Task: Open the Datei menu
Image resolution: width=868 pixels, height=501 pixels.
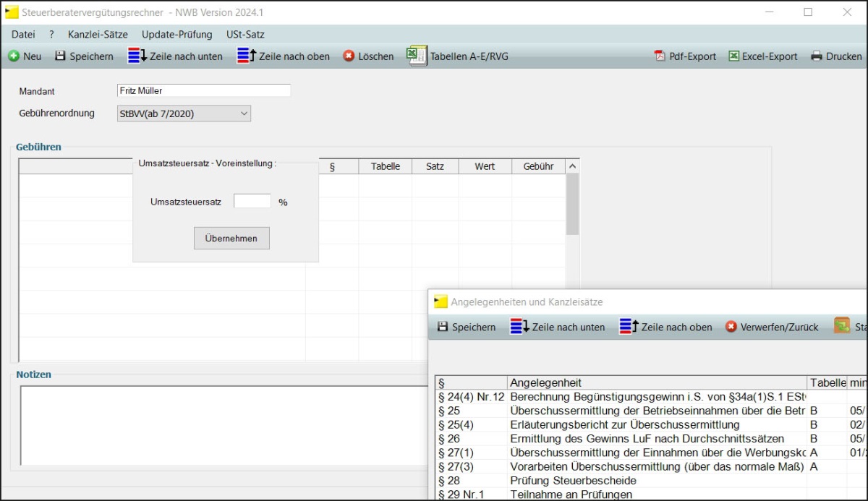Action: pyautogui.click(x=23, y=34)
